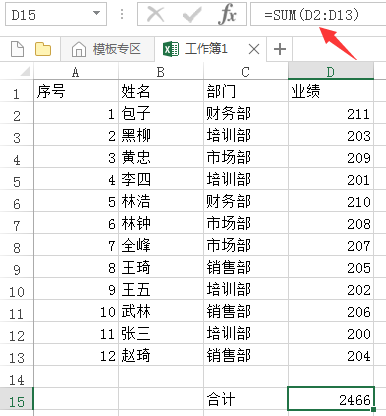386x416 pixels.
Task: Click 黄忠's 市场部 department cell
Action: click(246, 157)
